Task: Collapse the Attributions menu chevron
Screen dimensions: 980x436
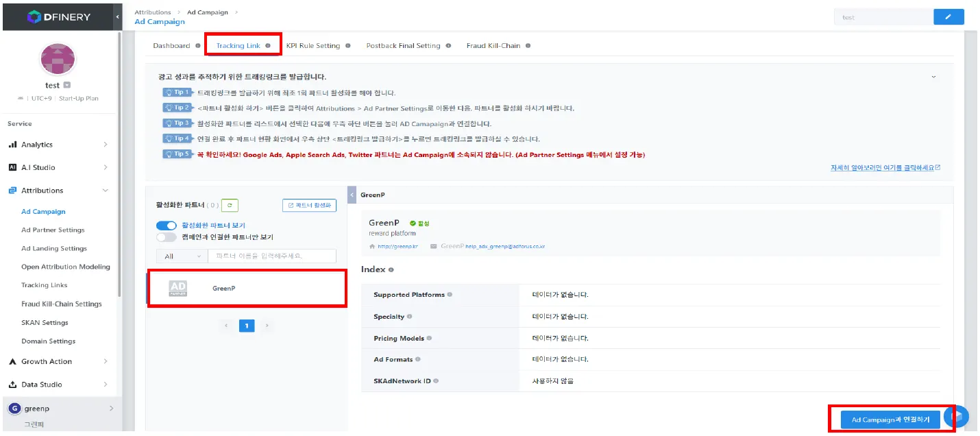Action: click(105, 191)
